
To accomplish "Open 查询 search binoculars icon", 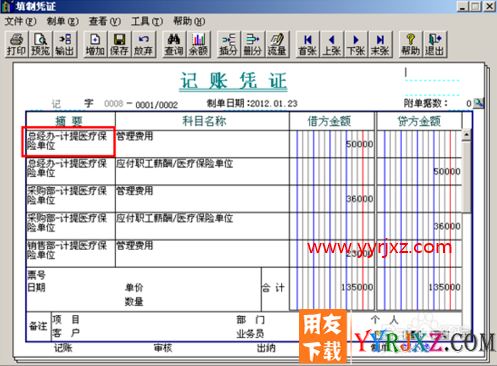I will click(x=174, y=44).
